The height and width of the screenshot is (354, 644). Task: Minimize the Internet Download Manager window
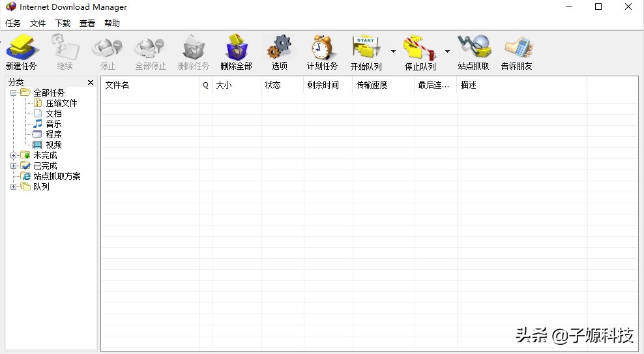click(x=569, y=7)
